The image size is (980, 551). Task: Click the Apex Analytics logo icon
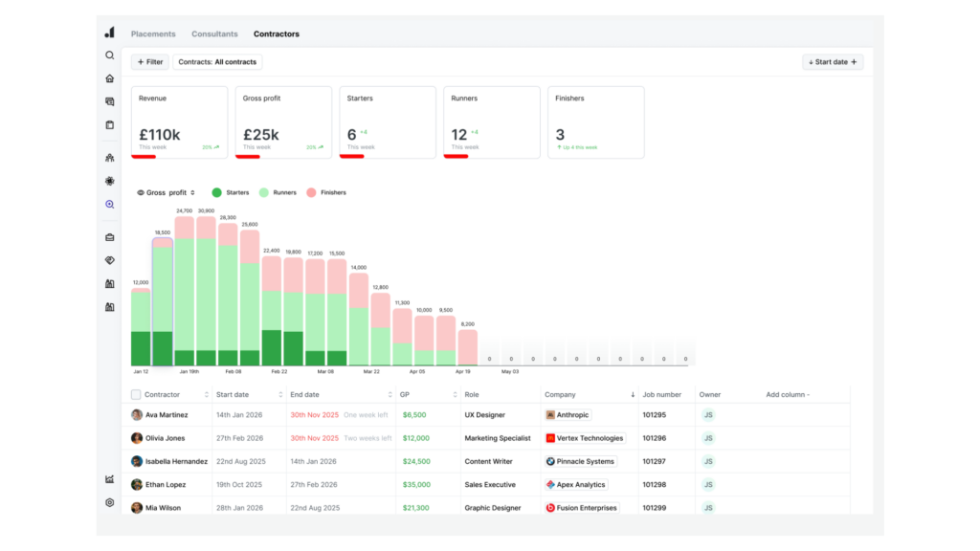pyautogui.click(x=550, y=484)
